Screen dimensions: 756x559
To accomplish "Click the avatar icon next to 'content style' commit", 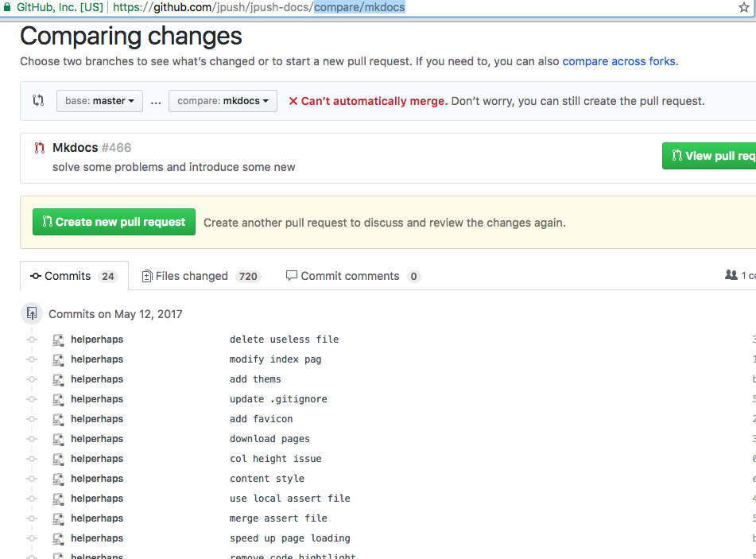I will (58, 479).
